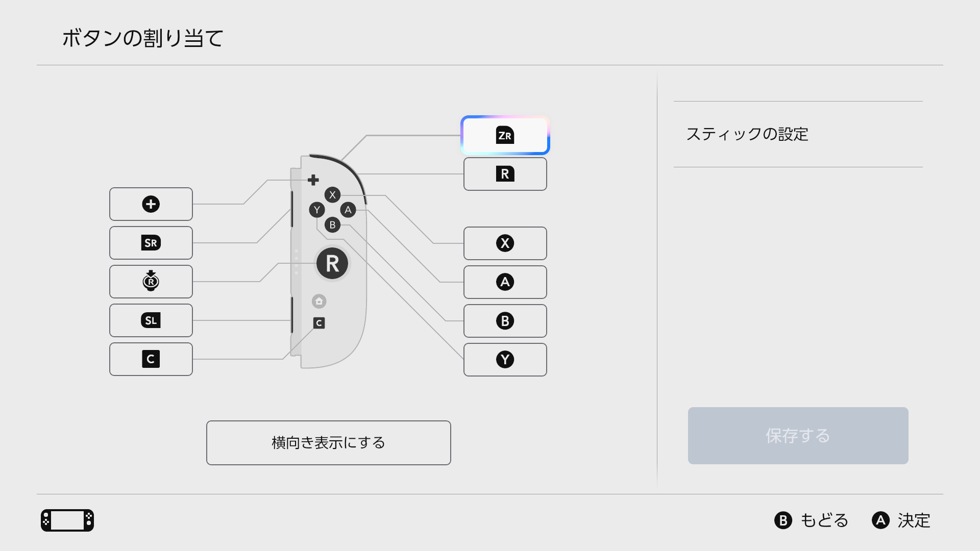Choose the A button mapping box
The image size is (980, 551).
click(x=505, y=282)
